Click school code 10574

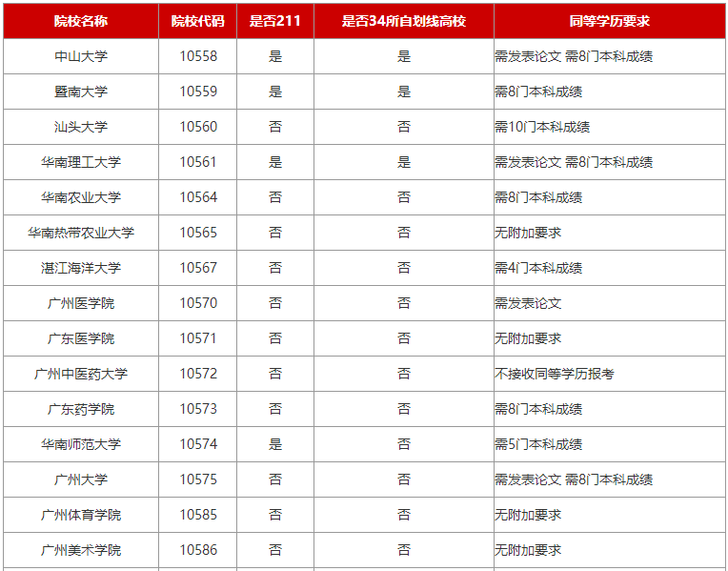point(198,444)
